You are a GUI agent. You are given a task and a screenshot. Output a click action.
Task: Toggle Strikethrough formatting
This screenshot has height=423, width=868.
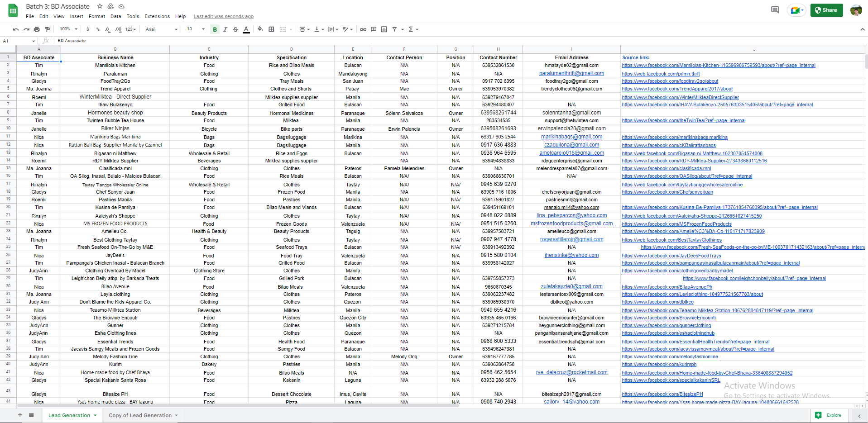235,29
